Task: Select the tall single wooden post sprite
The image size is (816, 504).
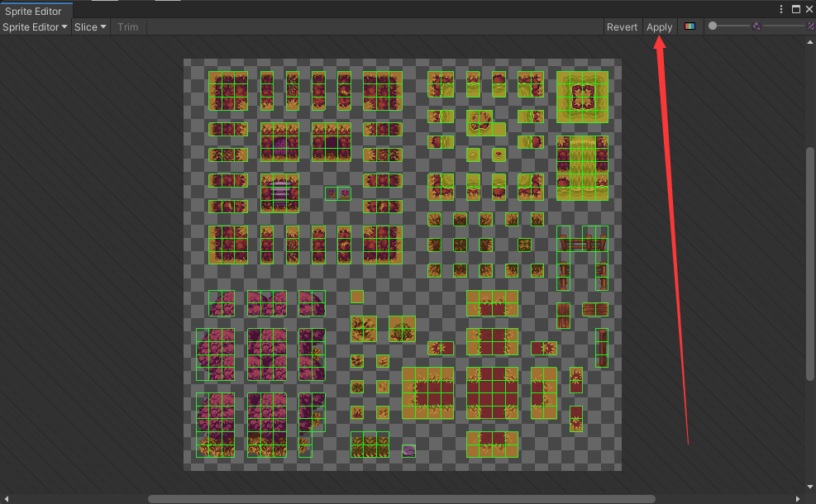Action: 602,348
